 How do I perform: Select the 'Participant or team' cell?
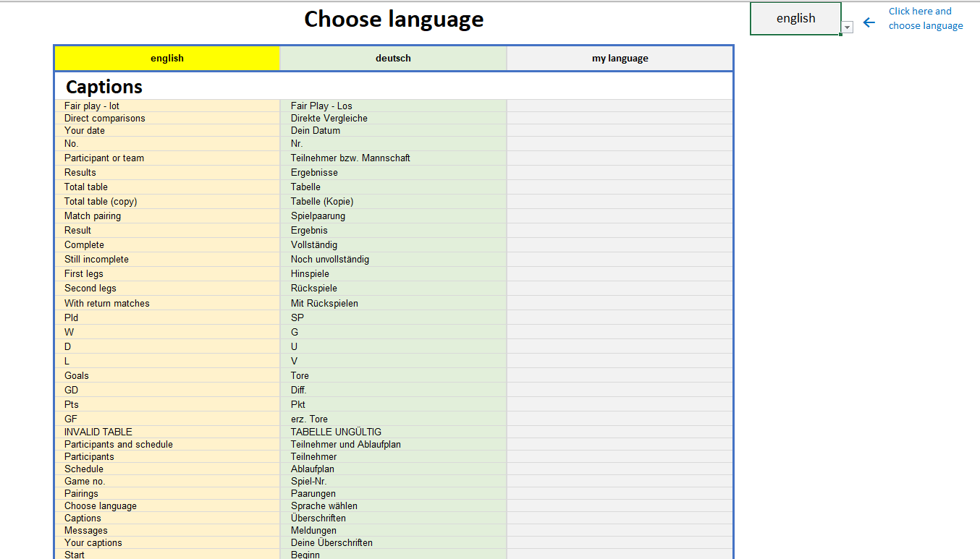coord(167,158)
